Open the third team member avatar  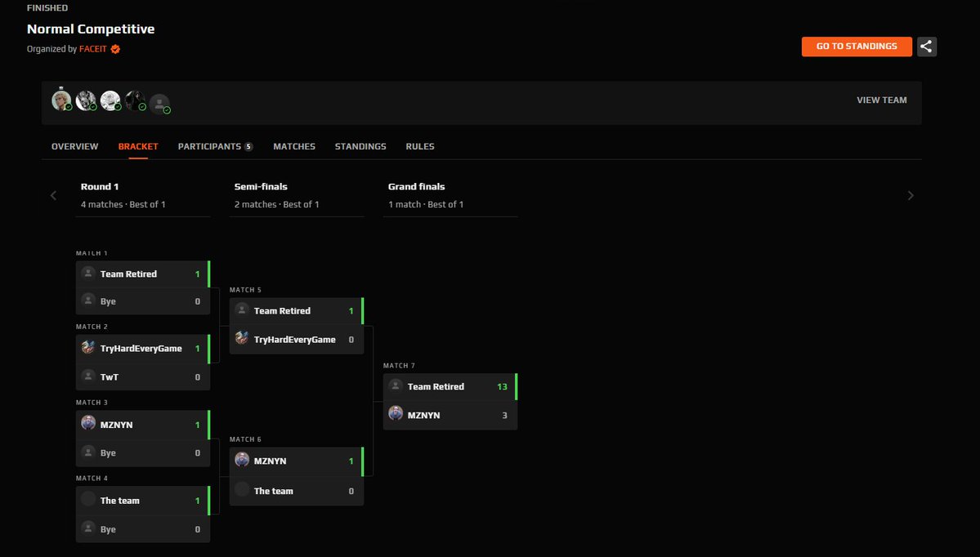pyautogui.click(x=110, y=100)
